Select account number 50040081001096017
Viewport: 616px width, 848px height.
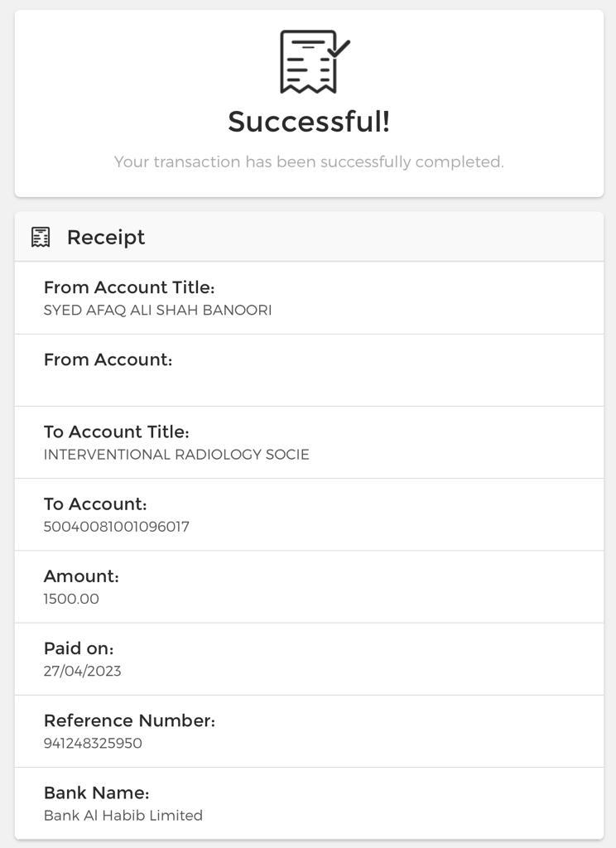pyautogui.click(x=117, y=527)
